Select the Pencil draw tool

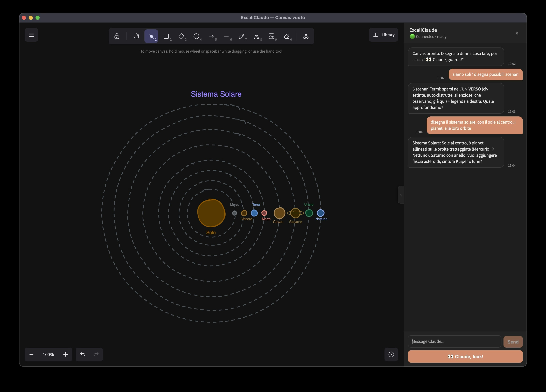point(241,36)
